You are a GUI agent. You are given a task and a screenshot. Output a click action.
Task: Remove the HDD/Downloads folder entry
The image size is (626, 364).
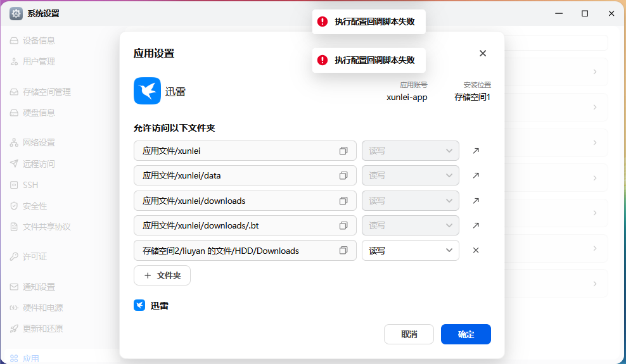(x=475, y=251)
